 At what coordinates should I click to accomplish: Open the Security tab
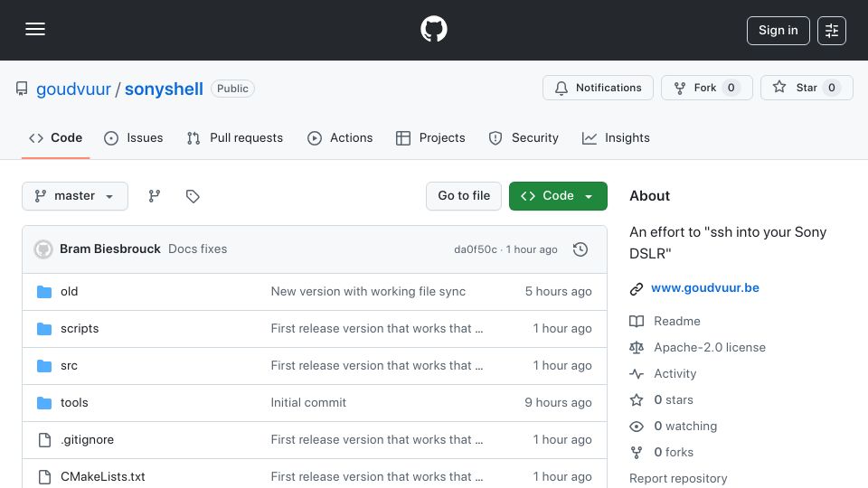tap(524, 137)
